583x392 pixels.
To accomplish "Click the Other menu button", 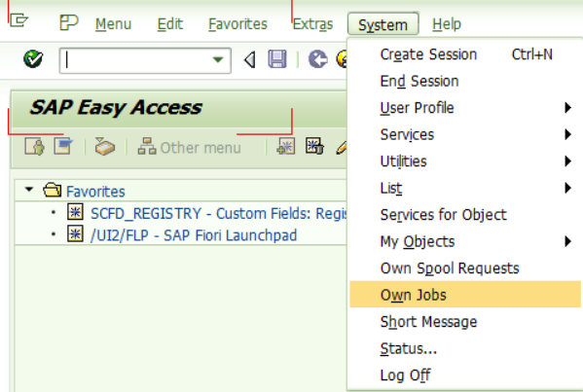I will [x=190, y=148].
